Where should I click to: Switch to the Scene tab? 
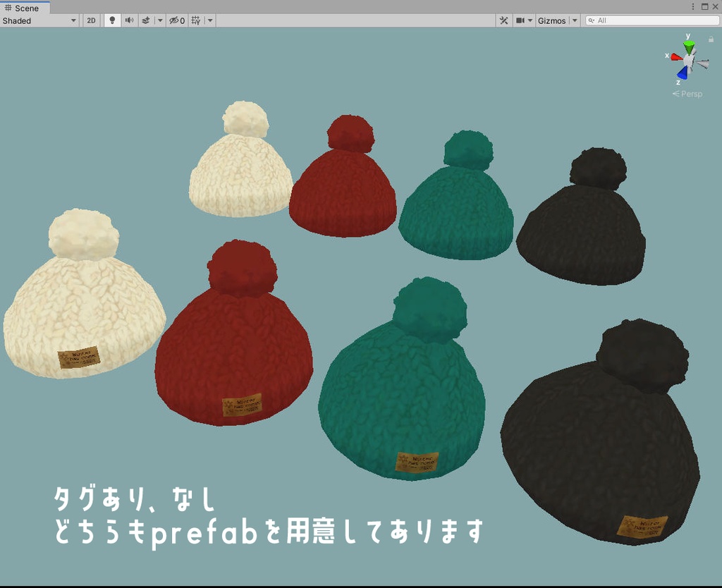[27, 8]
